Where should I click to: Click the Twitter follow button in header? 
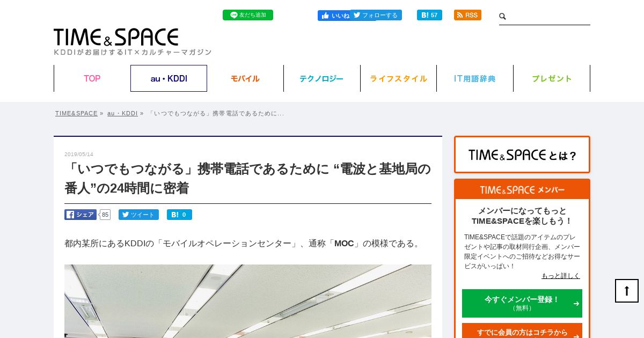376,15
